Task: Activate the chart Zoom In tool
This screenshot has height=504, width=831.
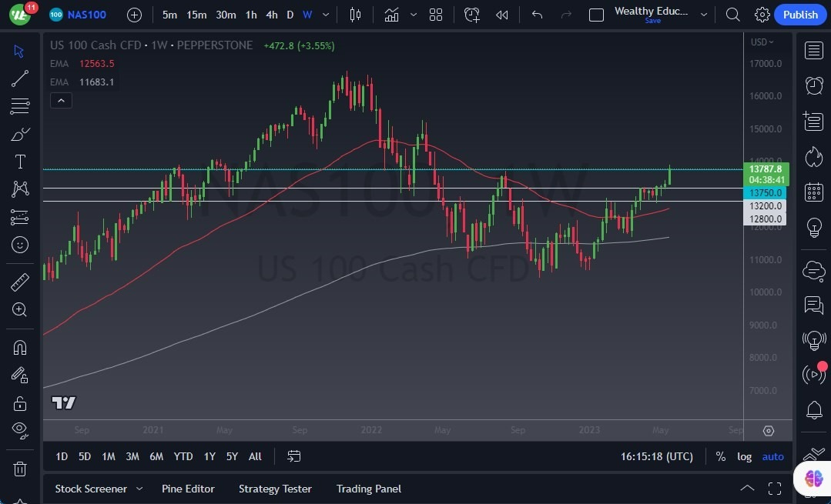Action: [19, 310]
